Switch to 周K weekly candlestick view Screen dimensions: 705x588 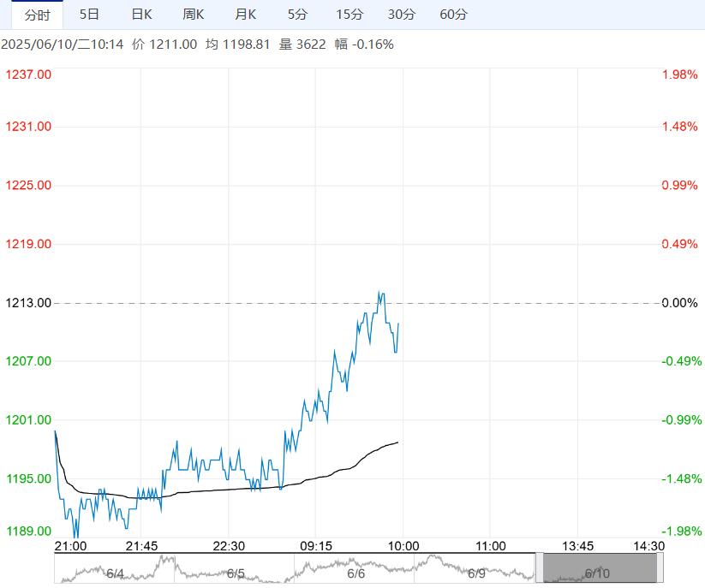(194, 15)
